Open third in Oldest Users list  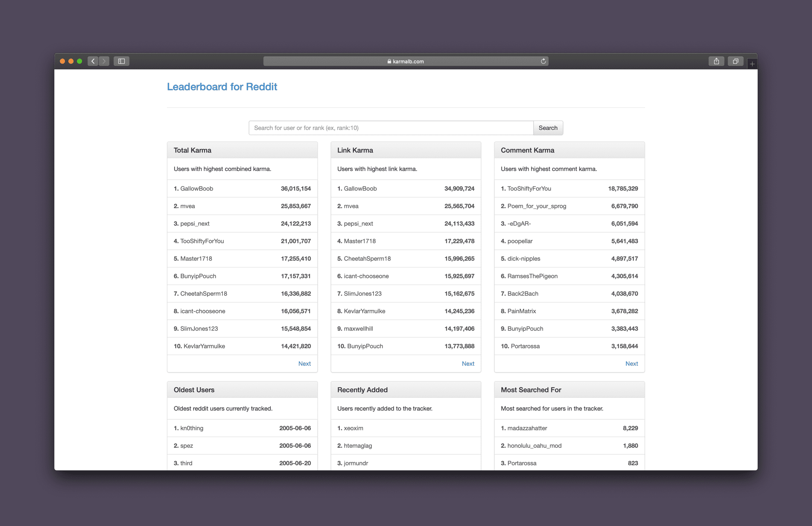(186, 463)
